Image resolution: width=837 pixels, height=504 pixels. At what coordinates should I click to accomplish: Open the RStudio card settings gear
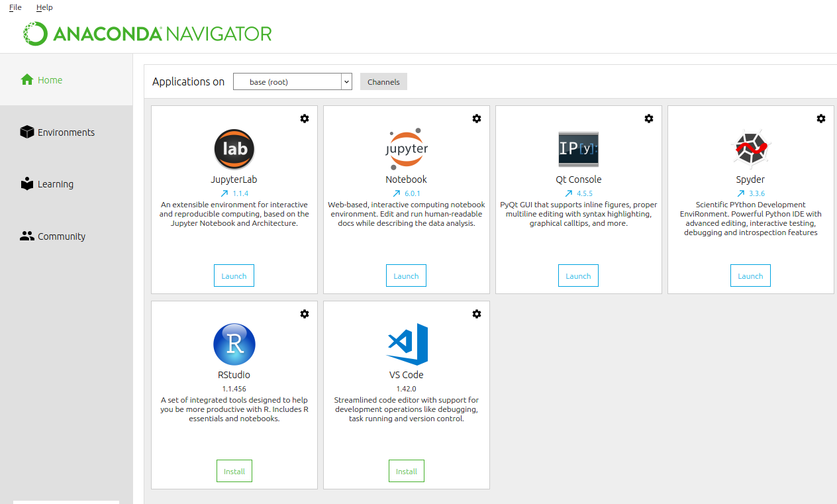(x=305, y=314)
